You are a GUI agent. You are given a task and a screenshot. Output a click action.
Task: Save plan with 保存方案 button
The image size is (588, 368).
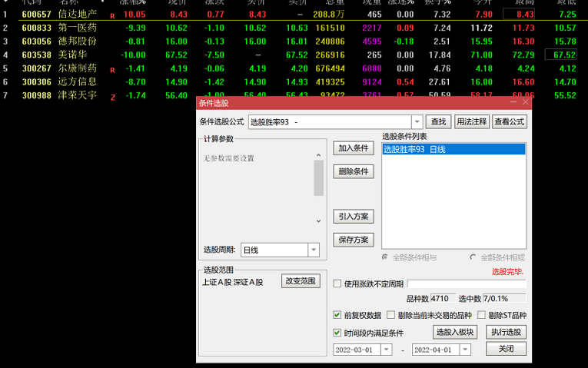coord(354,240)
